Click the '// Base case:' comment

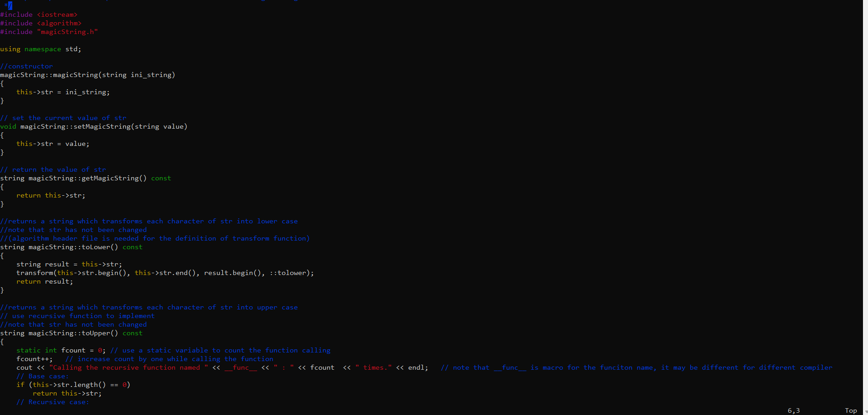click(x=43, y=376)
